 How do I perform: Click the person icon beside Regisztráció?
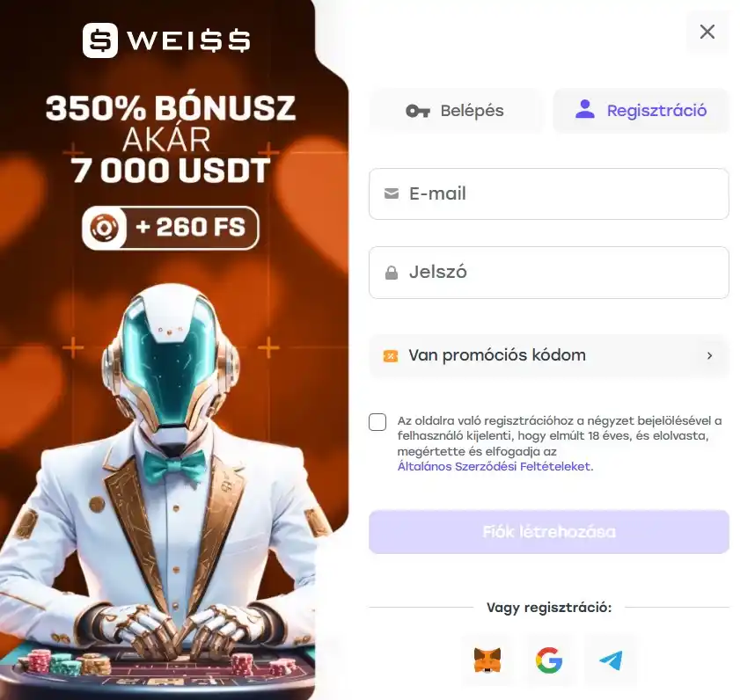click(585, 109)
